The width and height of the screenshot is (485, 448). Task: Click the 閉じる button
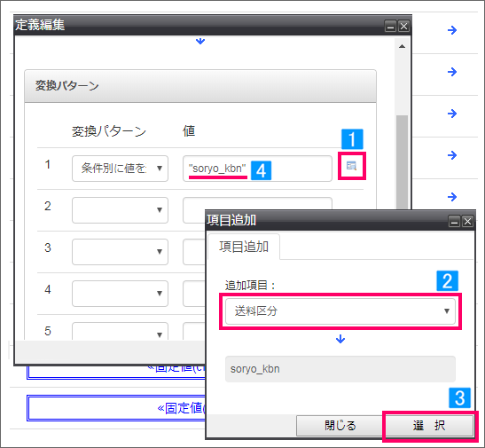[x=340, y=426]
